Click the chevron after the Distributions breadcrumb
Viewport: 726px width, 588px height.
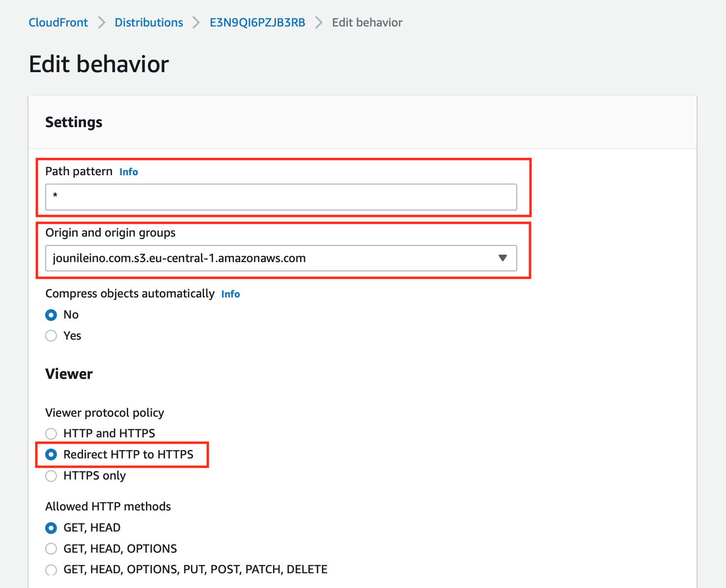click(196, 23)
